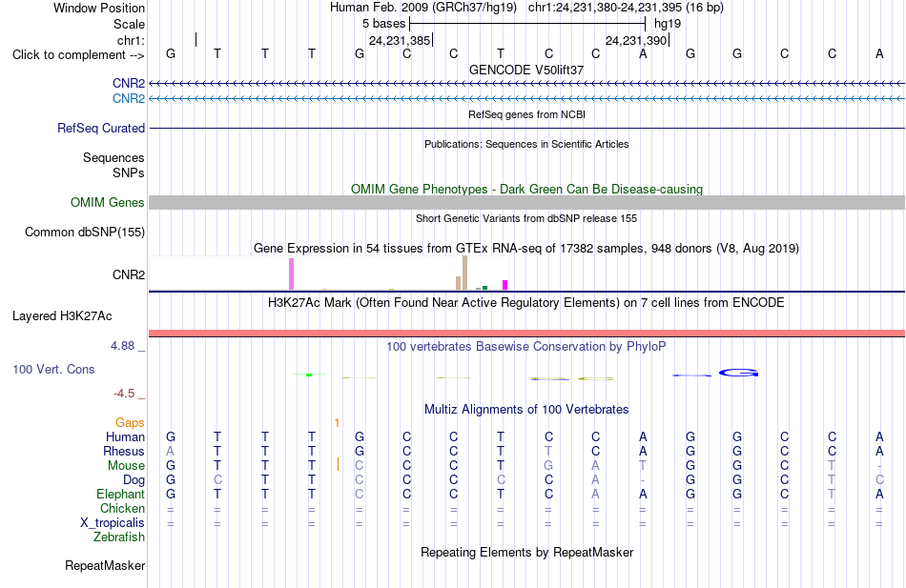Click the GENCODE V50lift37 track title
This screenshot has height=588, width=906.
(526, 70)
